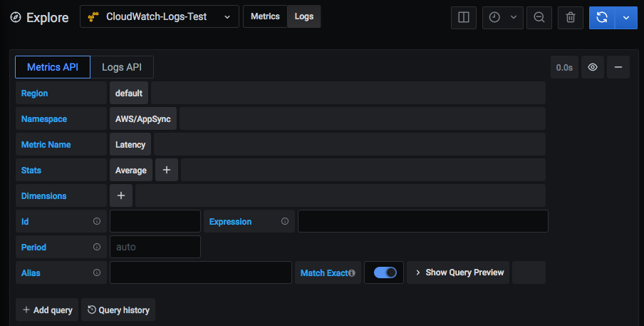This screenshot has height=326, width=644.
Task: Open the CloudWatch-Logs-Test data source dropdown
Action: pyautogui.click(x=160, y=16)
